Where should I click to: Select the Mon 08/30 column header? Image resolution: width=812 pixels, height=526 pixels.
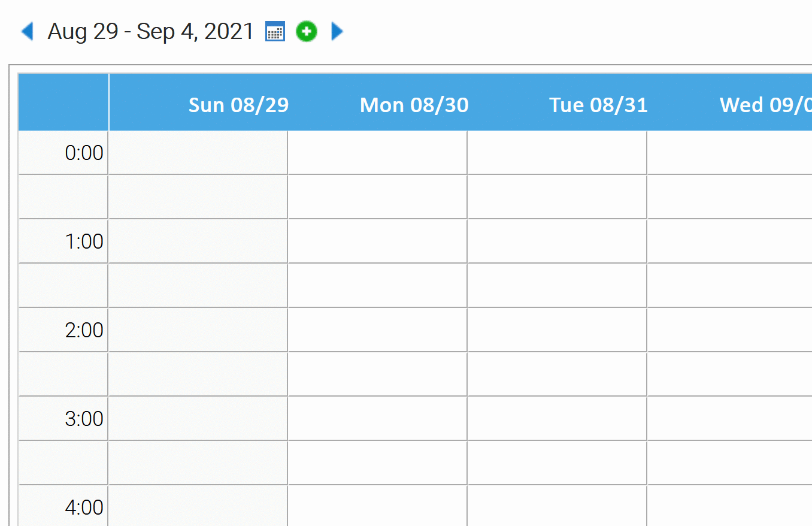414,105
